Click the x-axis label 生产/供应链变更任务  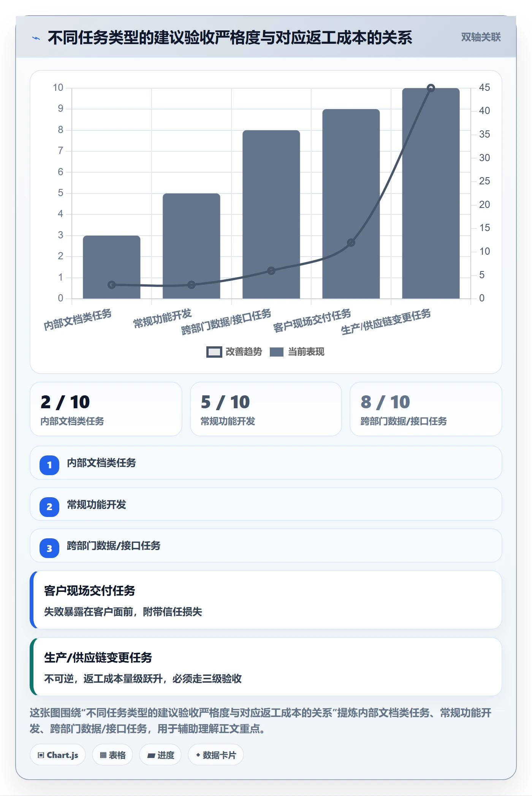[386, 322]
